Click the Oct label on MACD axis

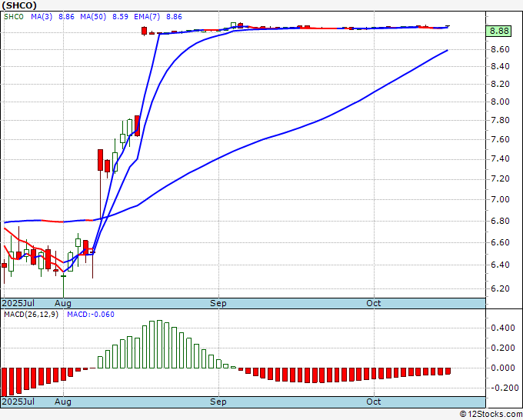(373, 402)
